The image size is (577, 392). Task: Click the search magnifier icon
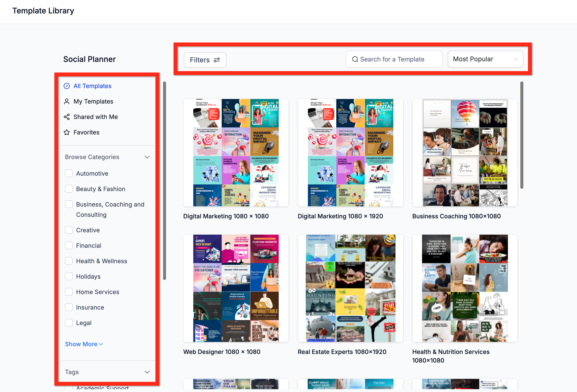coord(355,59)
